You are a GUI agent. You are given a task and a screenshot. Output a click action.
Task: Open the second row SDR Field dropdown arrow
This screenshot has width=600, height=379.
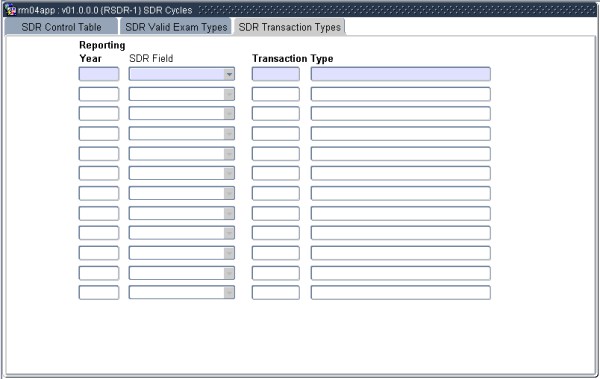229,94
